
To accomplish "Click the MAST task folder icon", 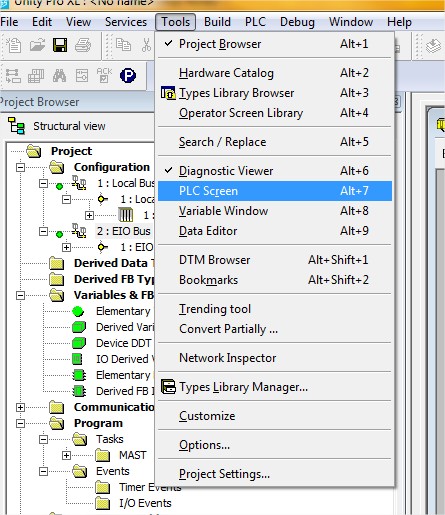I will (103, 455).
